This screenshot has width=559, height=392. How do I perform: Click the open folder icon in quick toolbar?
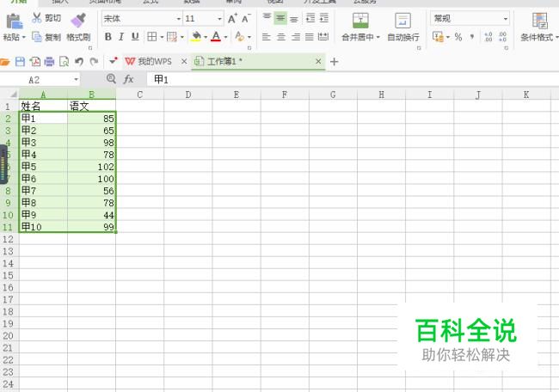tap(5, 62)
